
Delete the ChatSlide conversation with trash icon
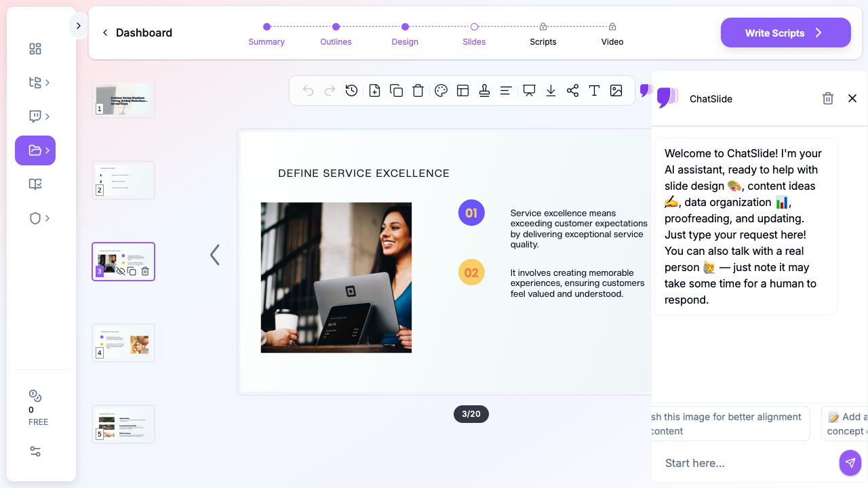tap(827, 99)
